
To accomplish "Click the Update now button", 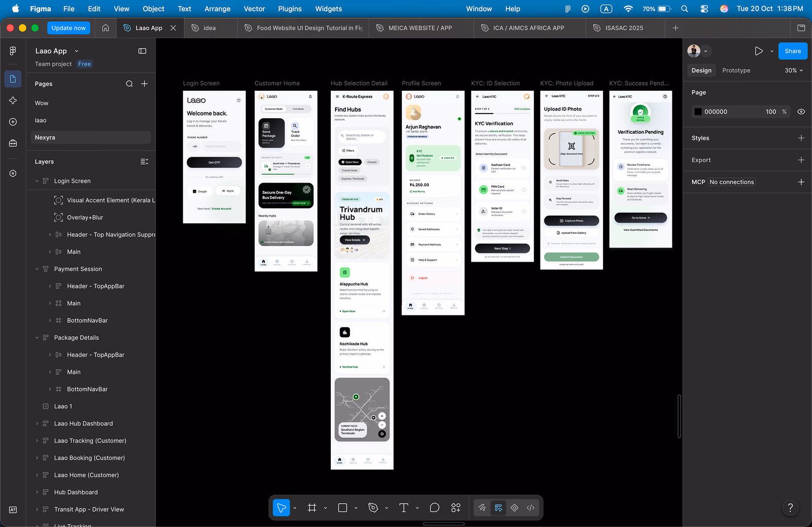I will pyautogui.click(x=69, y=28).
